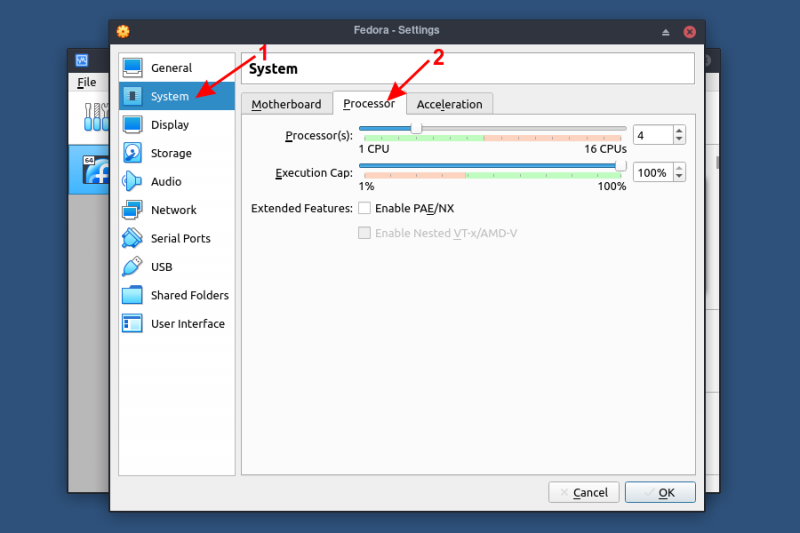Click the '1 CPU' slider label
The height and width of the screenshot is (533, 800).
pyautogui.click(x=374, y=149)
